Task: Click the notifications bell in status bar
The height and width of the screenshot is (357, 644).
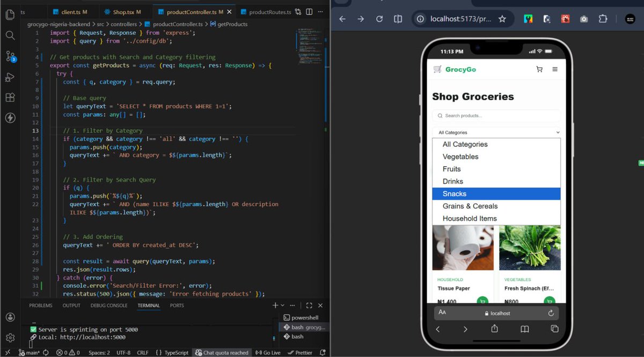Action: (323, 353)
